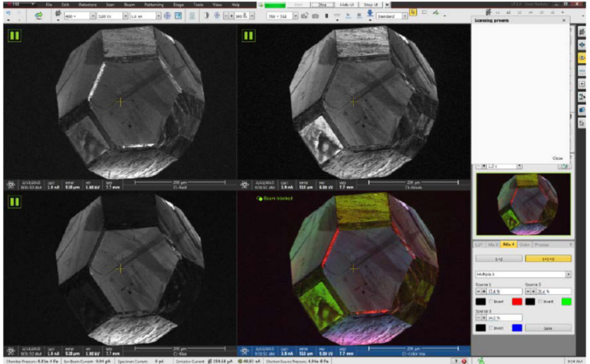Click the databar atom icon in CL-Blue quad
Viewport: 590px width, 364px height.
click(x=11, y=351)
